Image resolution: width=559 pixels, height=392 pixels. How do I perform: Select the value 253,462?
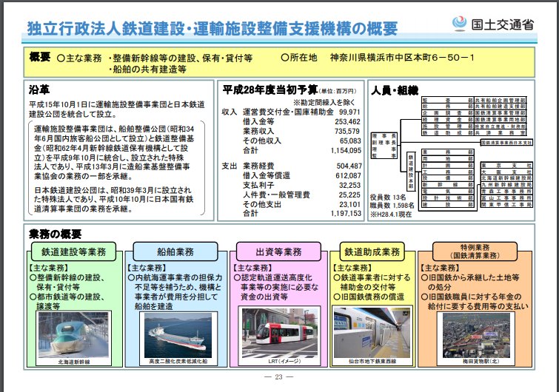pos(347,121)
